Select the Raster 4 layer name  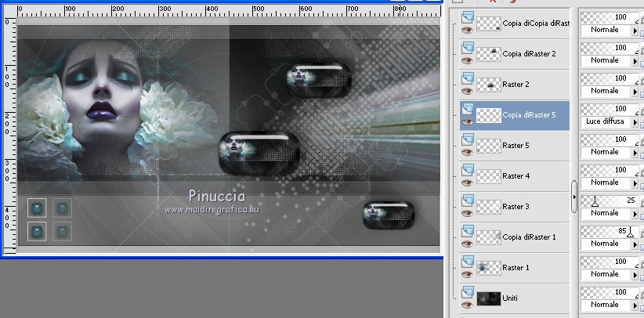(x=516, y=176)
